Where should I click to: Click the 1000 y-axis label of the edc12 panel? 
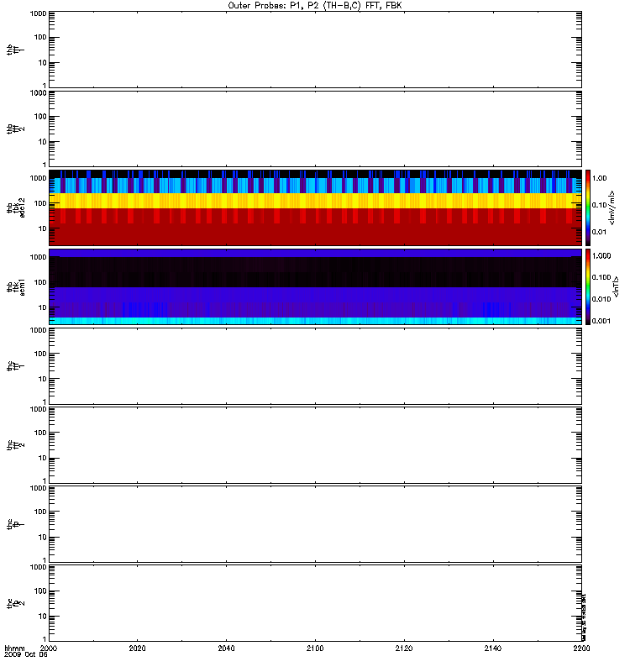(38, 178)
